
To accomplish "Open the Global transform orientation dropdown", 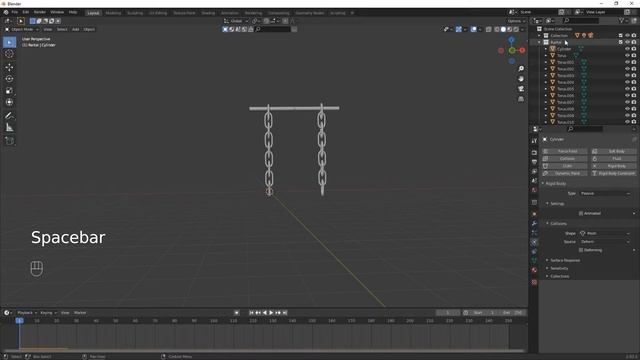I will [x=236, y=21].
